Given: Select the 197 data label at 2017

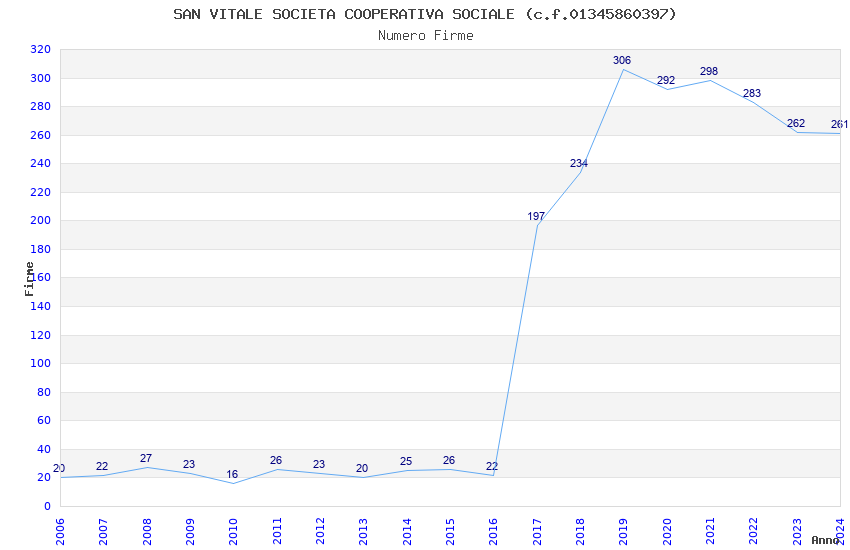Looking at the screenshot, I should (536, 216).
